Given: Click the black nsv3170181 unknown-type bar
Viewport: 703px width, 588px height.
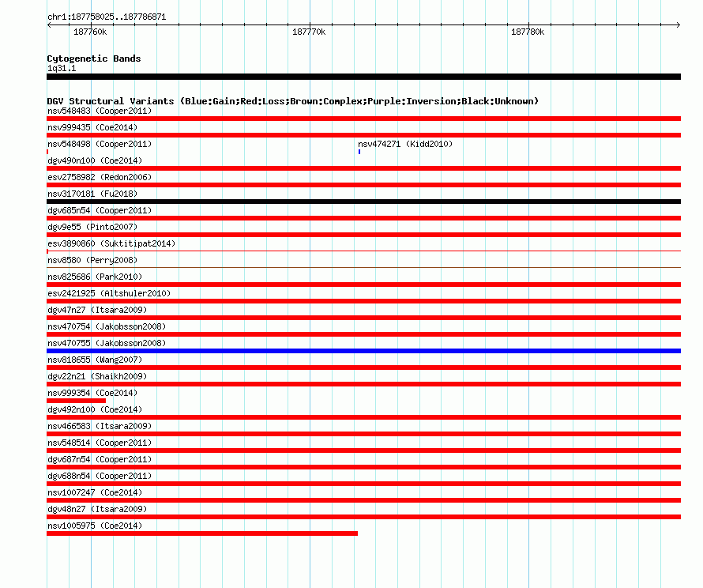Looking at the screenshot, I should (363, 202).
